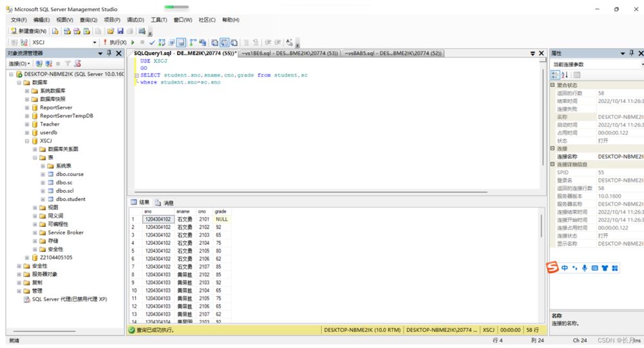The image size is (644, 348).
Task: Click the Open File folder toolbar icon
Action: [x=111, y=31]
